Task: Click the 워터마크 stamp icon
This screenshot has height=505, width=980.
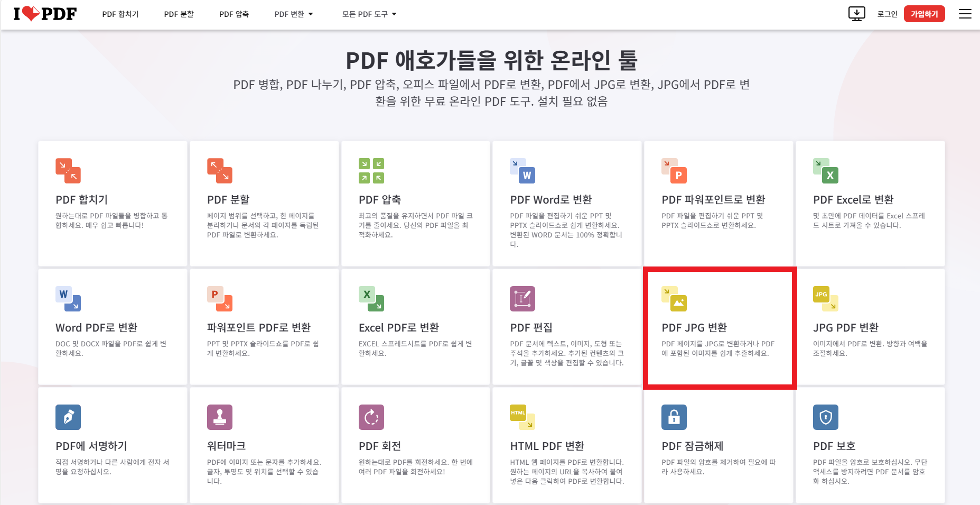Action: point(220,417)
